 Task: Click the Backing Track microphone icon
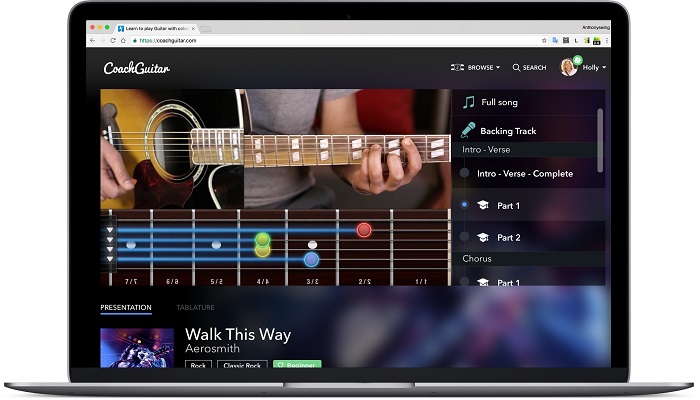468,130
